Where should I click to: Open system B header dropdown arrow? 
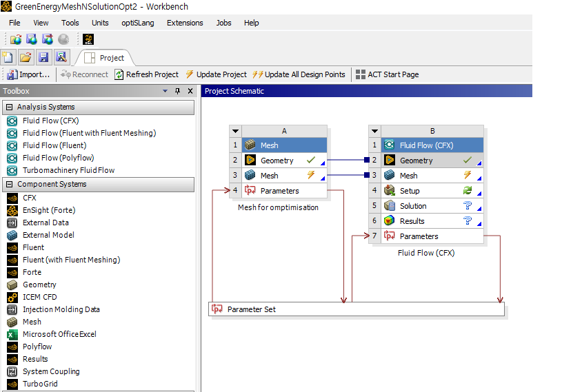(374, 131)
